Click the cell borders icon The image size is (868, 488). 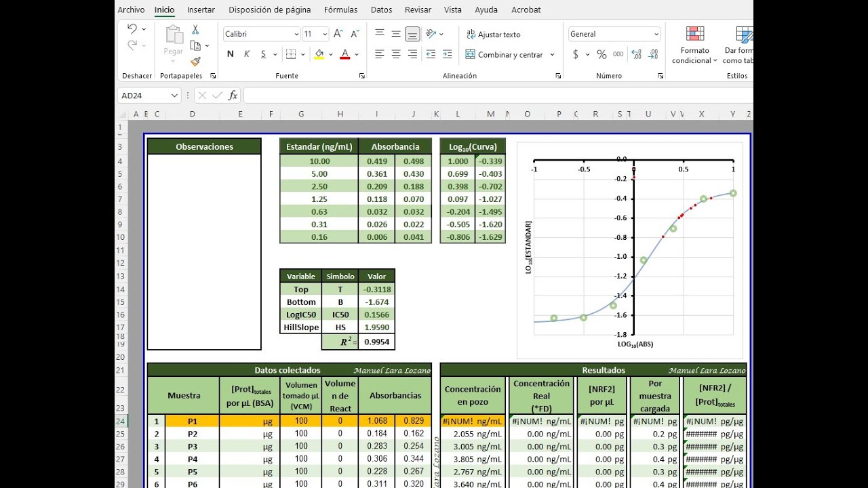click(291, 54)
